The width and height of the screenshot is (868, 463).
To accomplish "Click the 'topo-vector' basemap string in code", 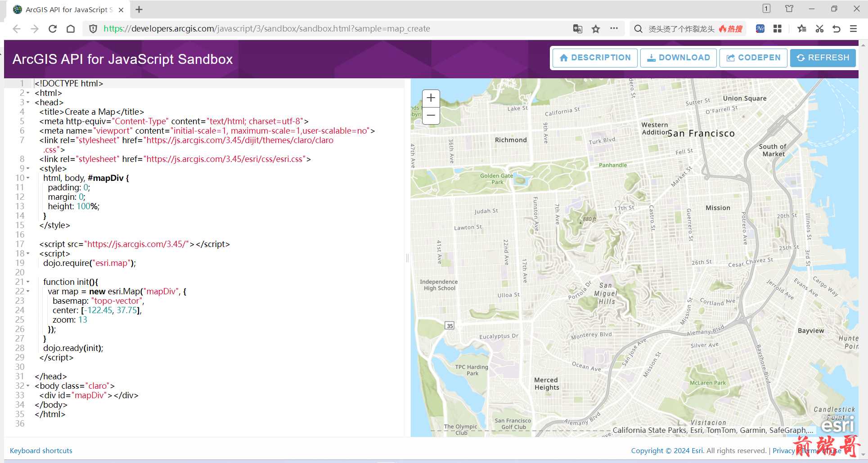I will coord(117,301).
